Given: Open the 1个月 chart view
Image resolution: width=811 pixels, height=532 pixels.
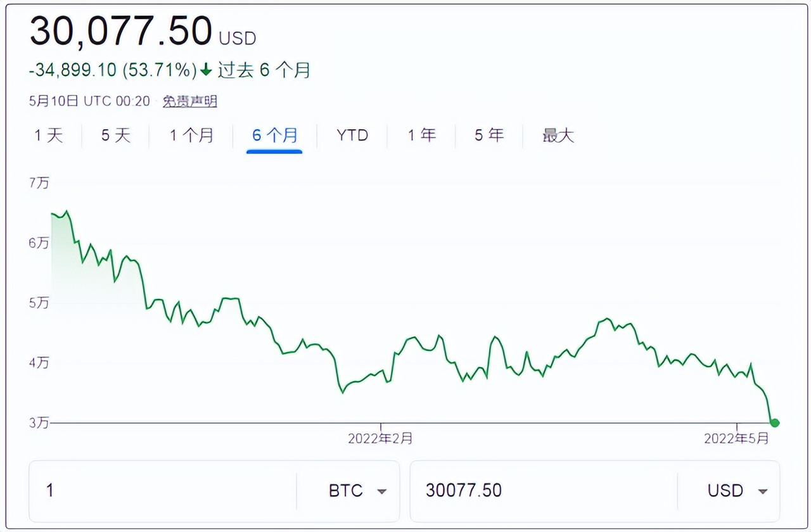Looking at the screenshot, I should pos(193,135).
